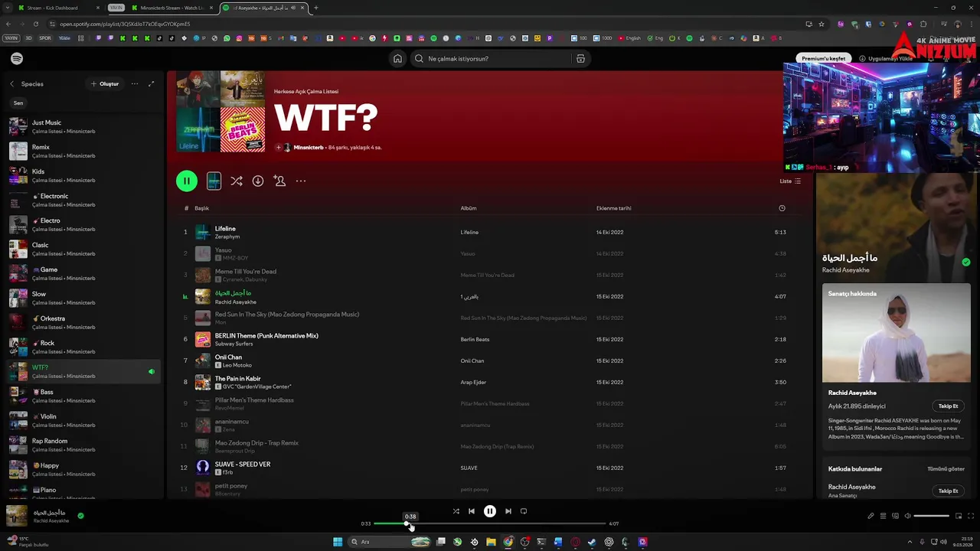
Task: Open the Remix playlist in the sidebar
Action: pos(84,151)
